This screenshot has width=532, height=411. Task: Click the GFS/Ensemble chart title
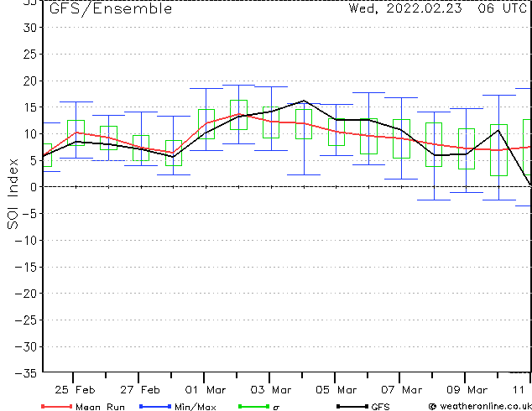click(111, 8)
